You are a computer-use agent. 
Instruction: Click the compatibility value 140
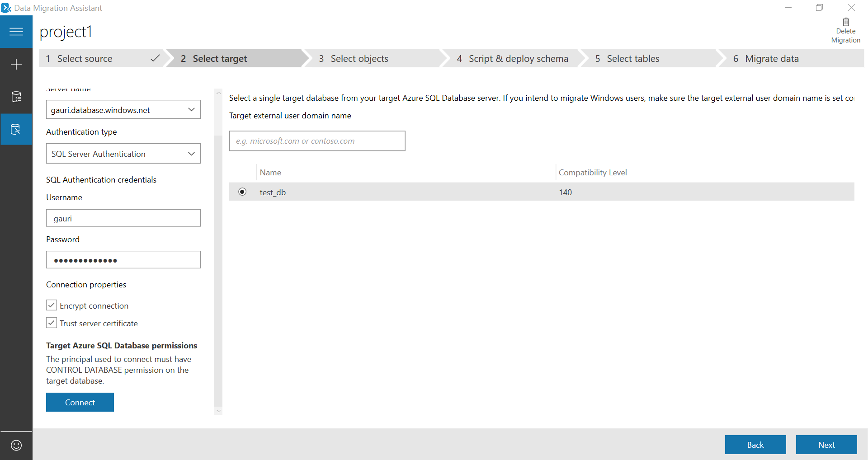point(565,192)
